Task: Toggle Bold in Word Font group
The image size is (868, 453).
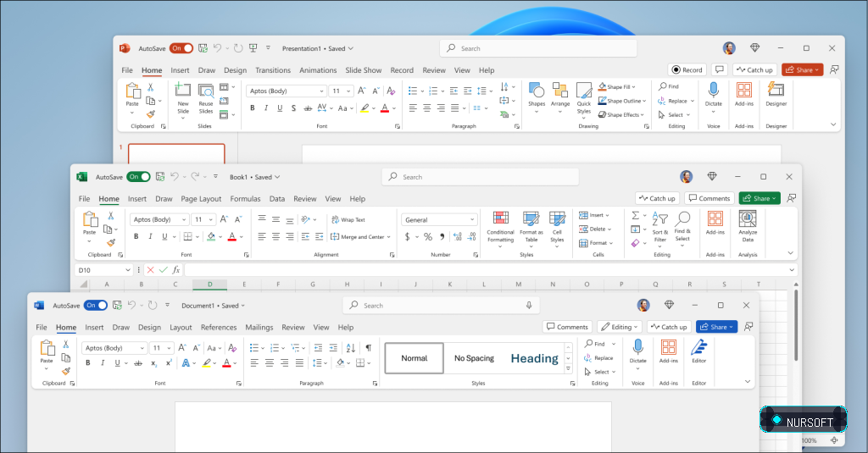Action: coord(88,363)
